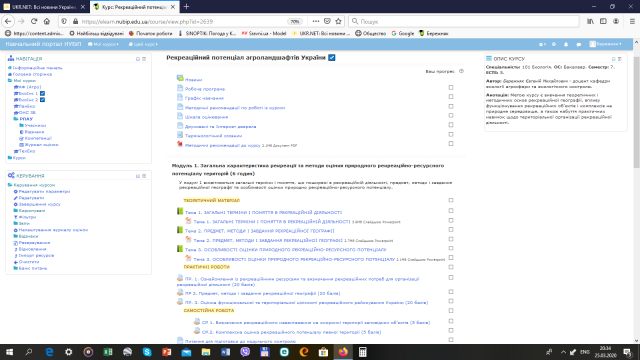
Task: Open the Новини forum icon
Action: (180, 78)
